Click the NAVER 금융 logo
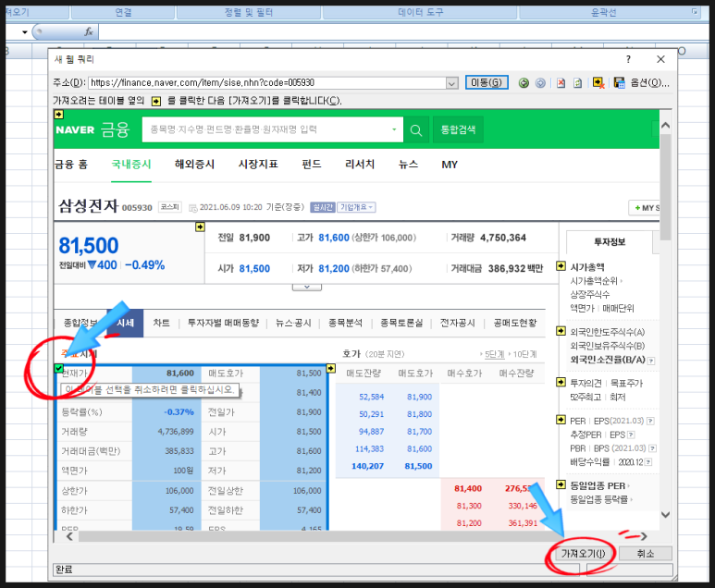 tap(93, 130)
